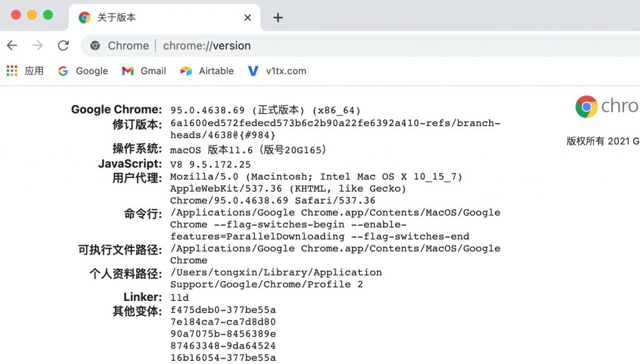Focus the address bar showing chrome://version
Image resolution: width=640 pixels, height=364 pixels.
(x=359, y=46)
